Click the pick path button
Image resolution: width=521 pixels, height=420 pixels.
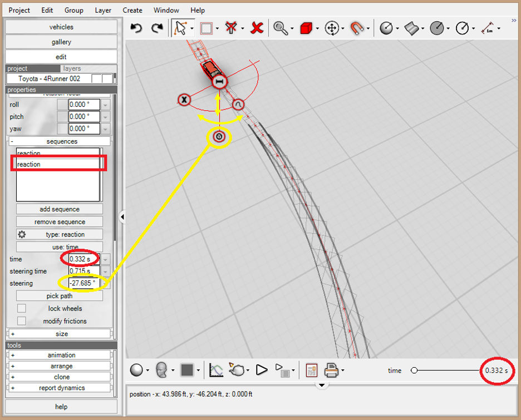pyautogui.click(x=60, y=296)
